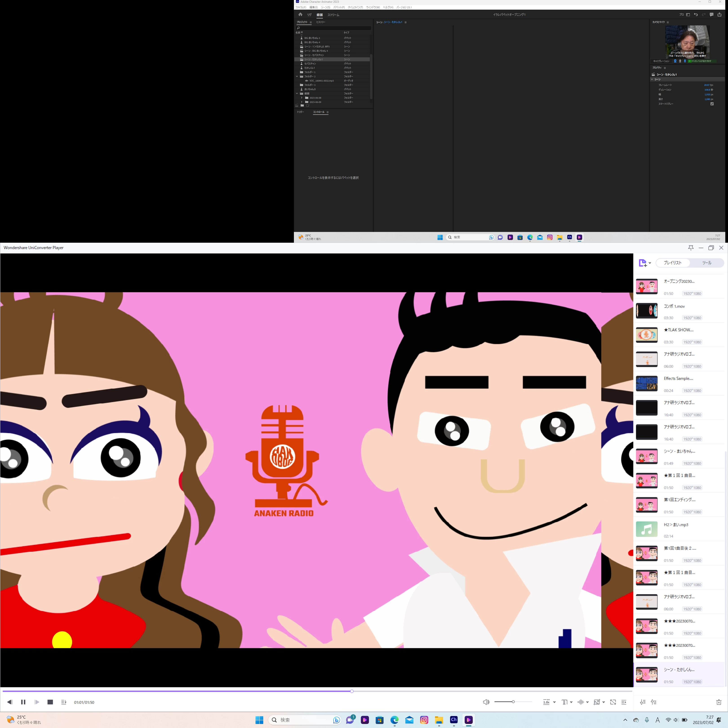
Task: Select the コンポ 1.mov playlist thumbnail
Action: pyautogui.click(x=647, y=311)
